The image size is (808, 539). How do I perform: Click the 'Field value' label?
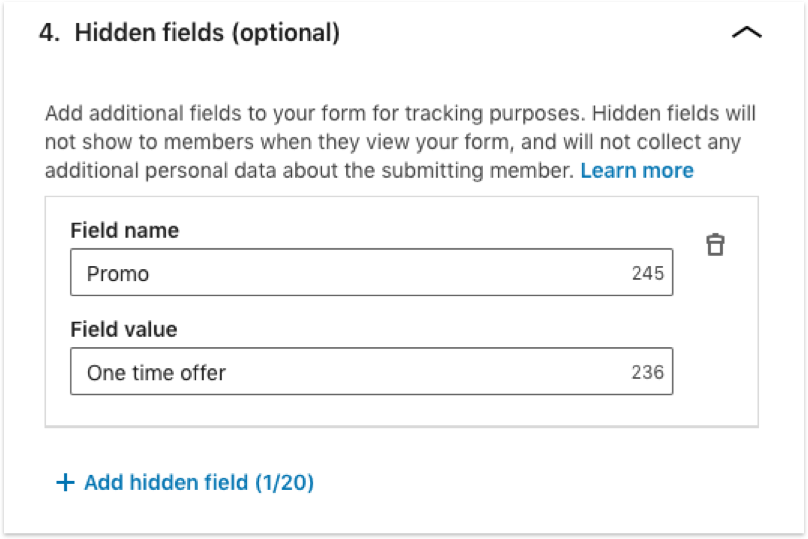tap(124, 329)
